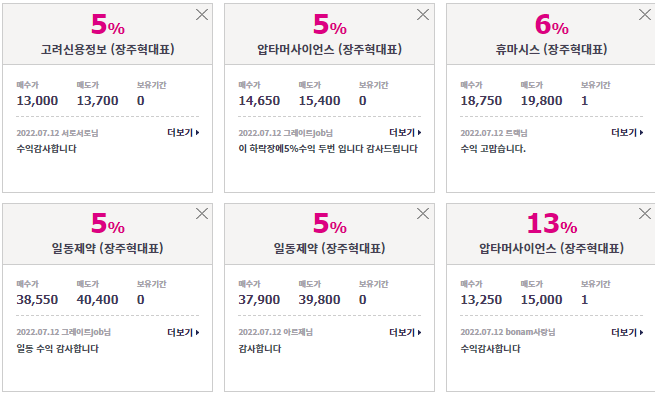The height and width of the screenshot is (396, 660).
Task: Select the 13% 압타머사이언스 (장주혁대표) title
Action: tap(551, 248)
